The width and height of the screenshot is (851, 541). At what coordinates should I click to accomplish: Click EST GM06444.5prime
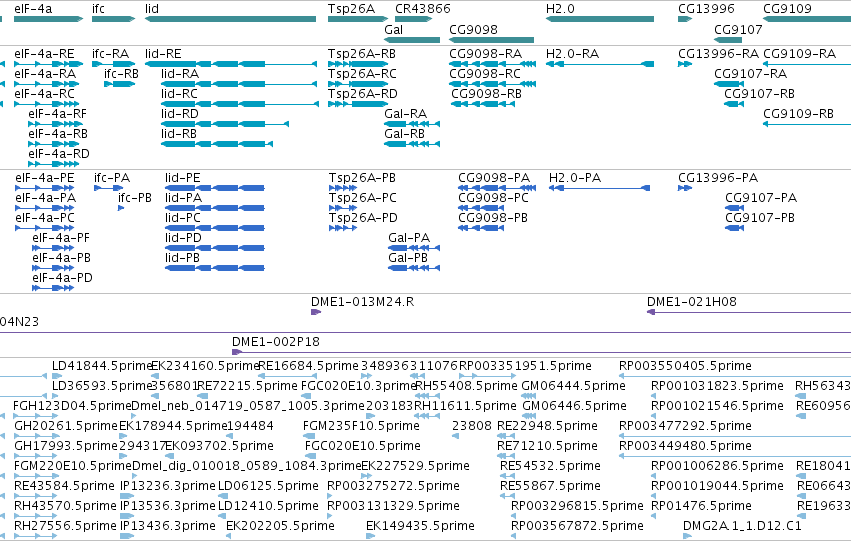pos(529,396)
